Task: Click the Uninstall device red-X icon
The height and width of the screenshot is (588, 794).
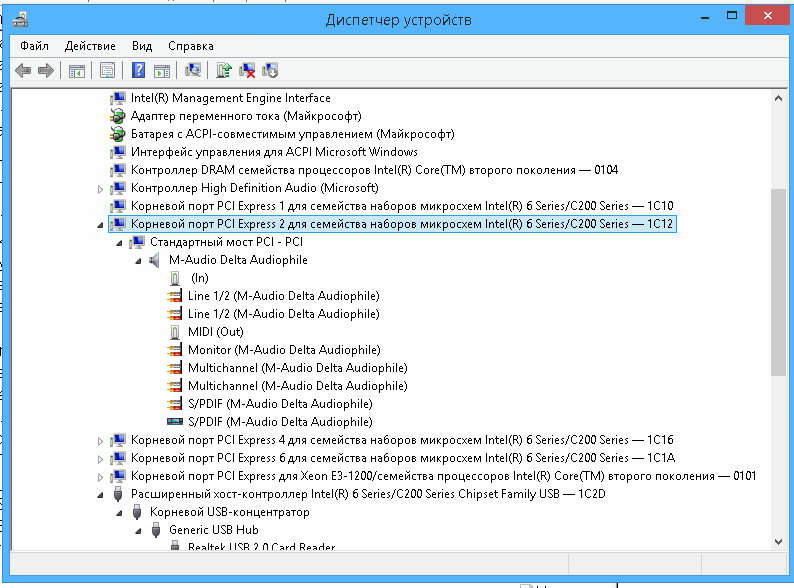Action: [x=247, y=70]
